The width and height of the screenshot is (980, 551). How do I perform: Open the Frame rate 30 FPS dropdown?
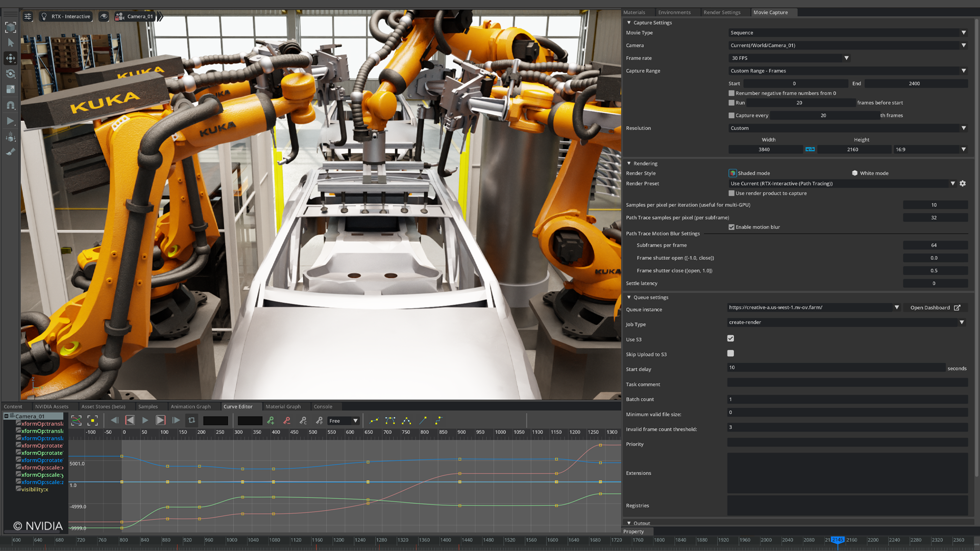[x=789, y=58]
